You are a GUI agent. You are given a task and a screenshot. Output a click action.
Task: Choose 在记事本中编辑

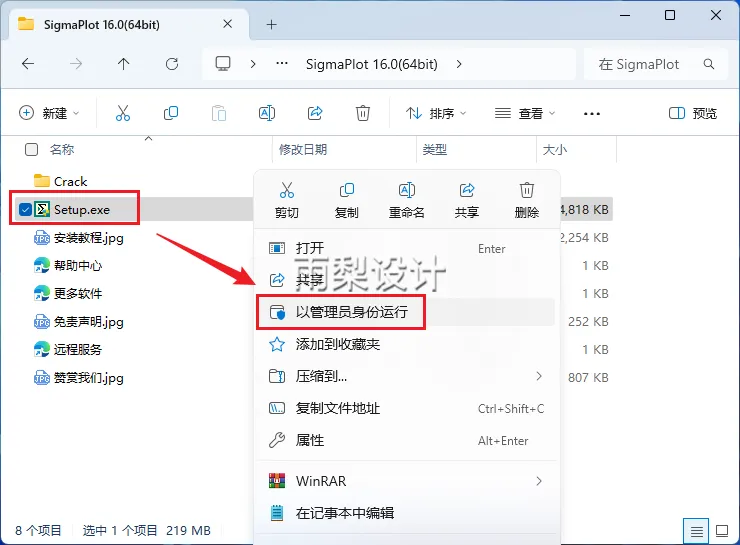point(406,513)
